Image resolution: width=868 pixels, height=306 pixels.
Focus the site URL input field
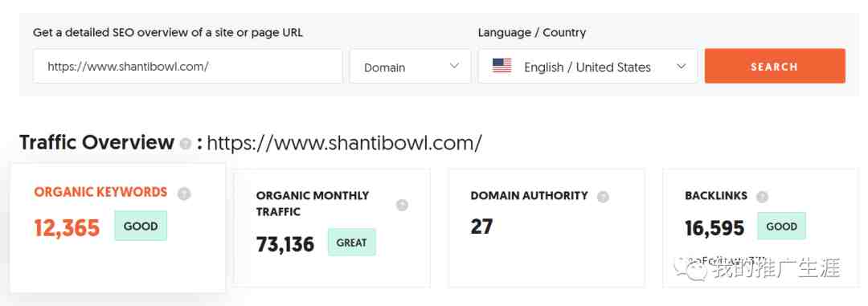coord(187,67)
